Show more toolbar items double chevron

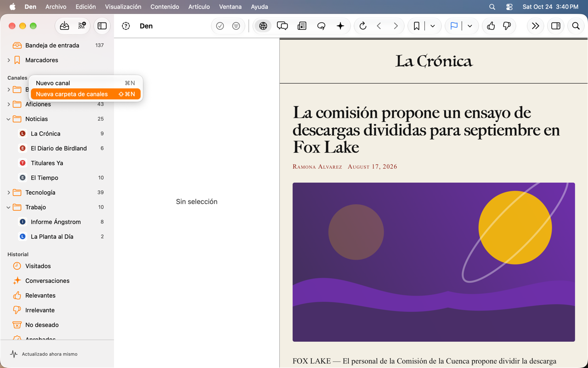click(535, 26)
